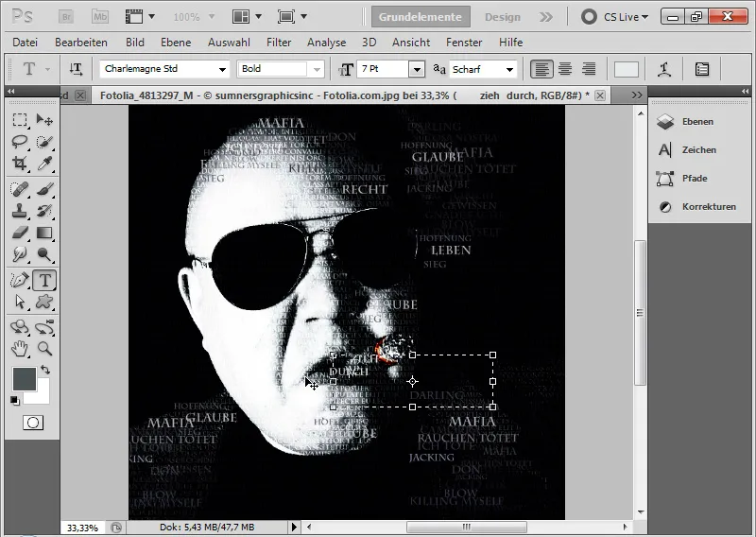Show more workspaces chevron
The image size is (756, 537).
(546, 17)
